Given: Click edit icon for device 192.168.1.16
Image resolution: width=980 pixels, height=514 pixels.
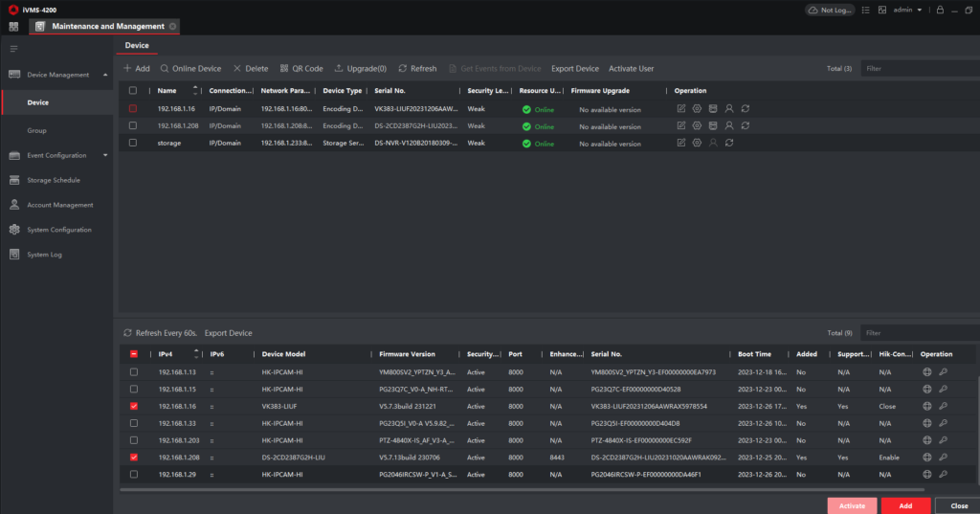Looking at the screenshot, I should point(681,109).
